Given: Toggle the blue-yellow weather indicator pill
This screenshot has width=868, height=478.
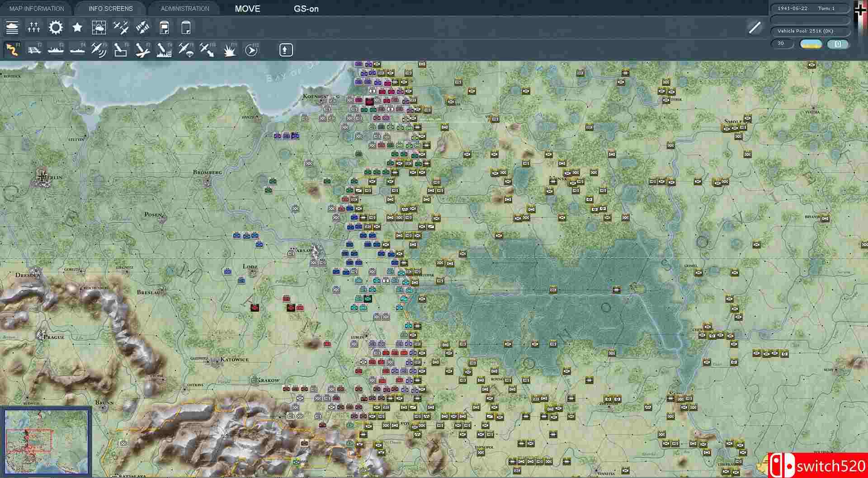Looking at the screenshot, I should 811,44.
